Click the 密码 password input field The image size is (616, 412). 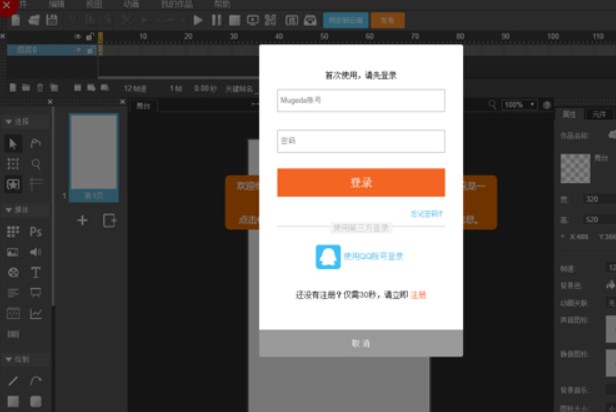point(360,141)
